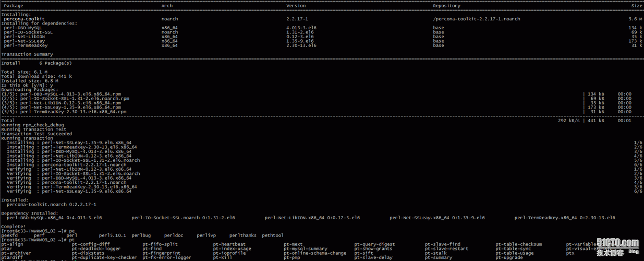Select the size value "5.6 M"
Viewport: 644px width, 261px height.
(635, 19)
